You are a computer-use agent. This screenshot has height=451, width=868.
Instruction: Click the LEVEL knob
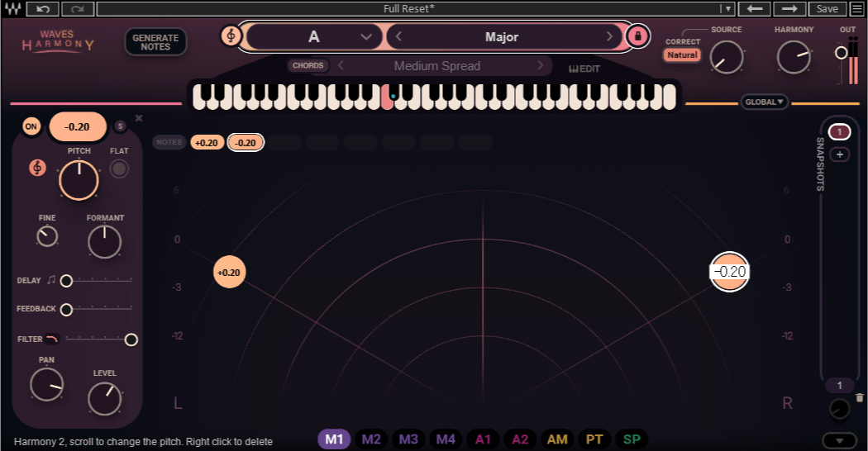click(x=105, y=398)
